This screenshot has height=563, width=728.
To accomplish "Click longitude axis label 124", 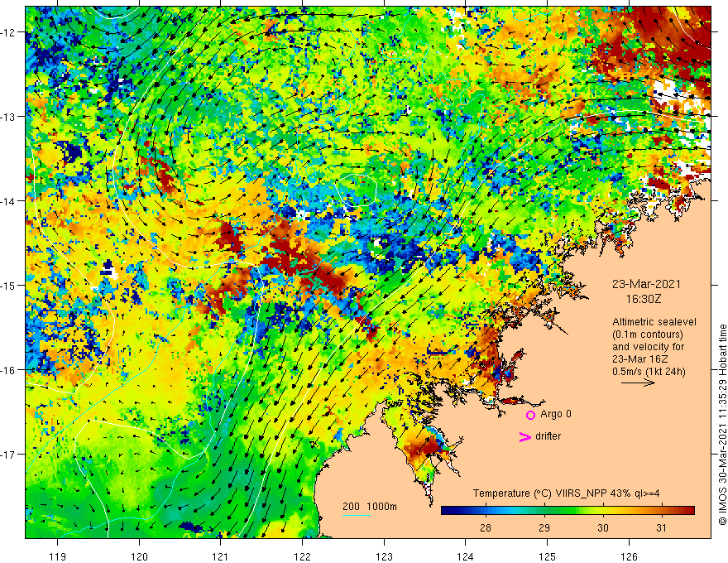I will click(466, 556).
